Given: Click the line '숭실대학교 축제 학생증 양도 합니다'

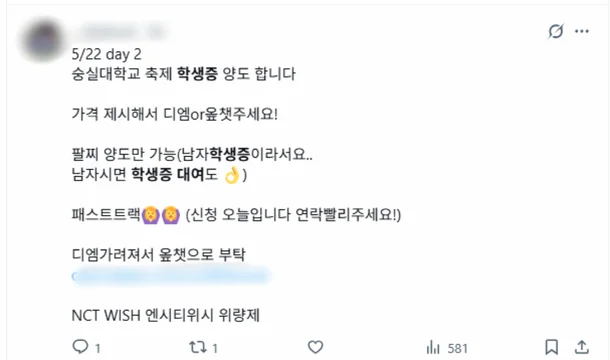Looking at the screenshot, I should click(x=184, y=74).
